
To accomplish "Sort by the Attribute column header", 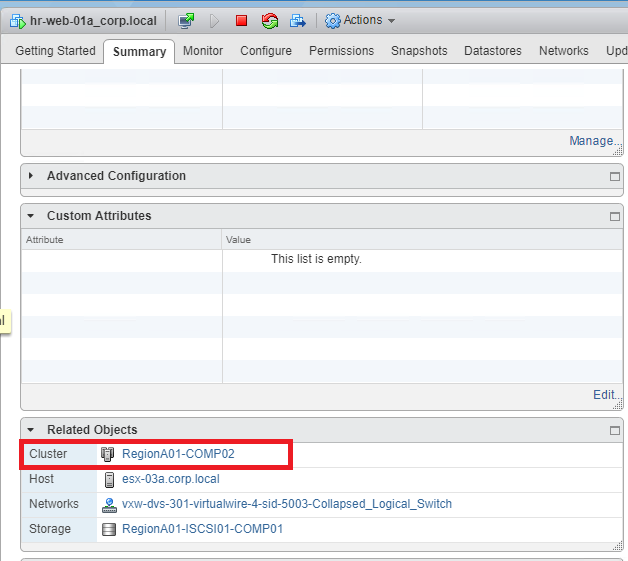I will [x=45, y=240].
